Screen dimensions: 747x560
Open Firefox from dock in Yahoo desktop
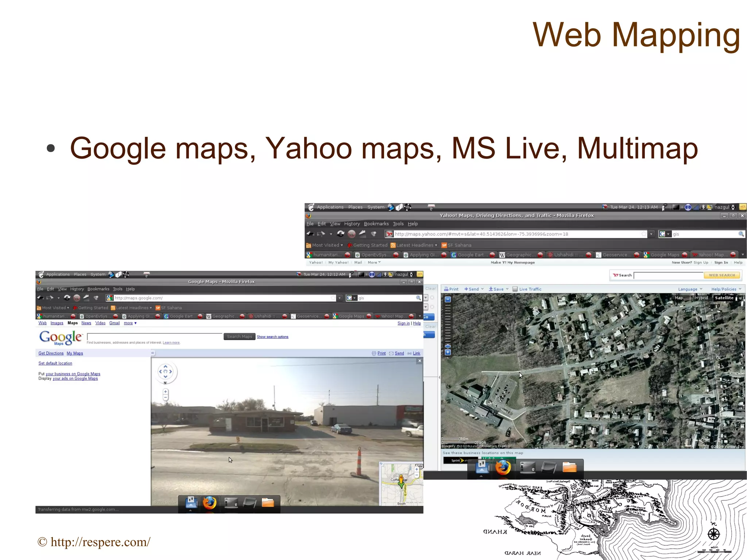click(503, 467)
